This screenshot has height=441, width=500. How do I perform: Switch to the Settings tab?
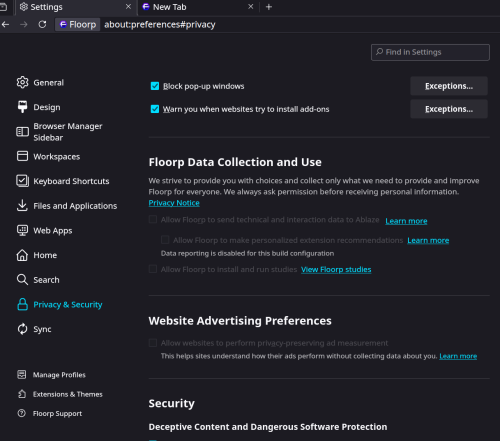(x=75, y=7)
